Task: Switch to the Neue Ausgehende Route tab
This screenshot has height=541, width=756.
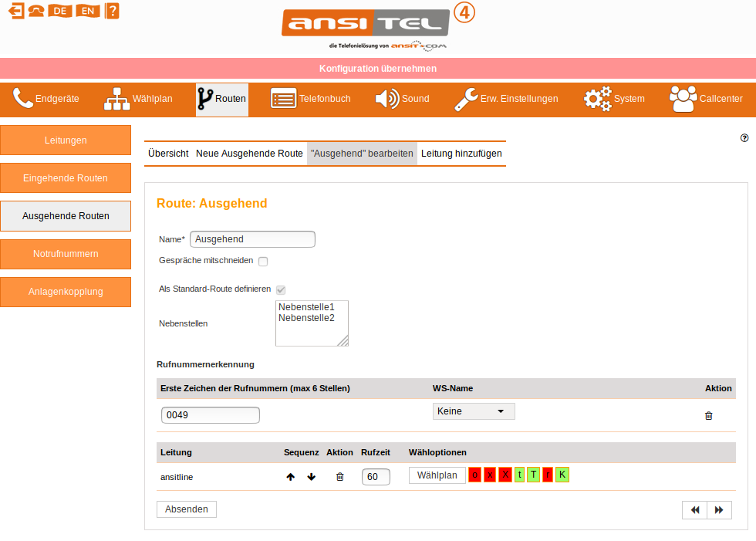Action: [249, 154]
